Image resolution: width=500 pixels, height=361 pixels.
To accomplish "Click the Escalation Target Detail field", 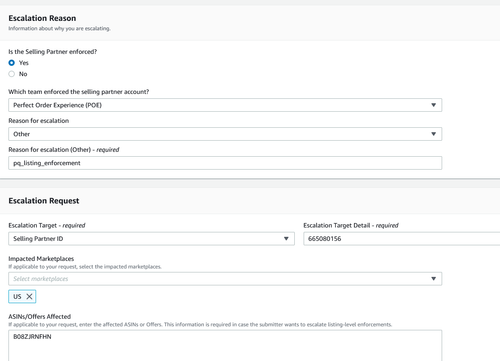I will 402,239.
